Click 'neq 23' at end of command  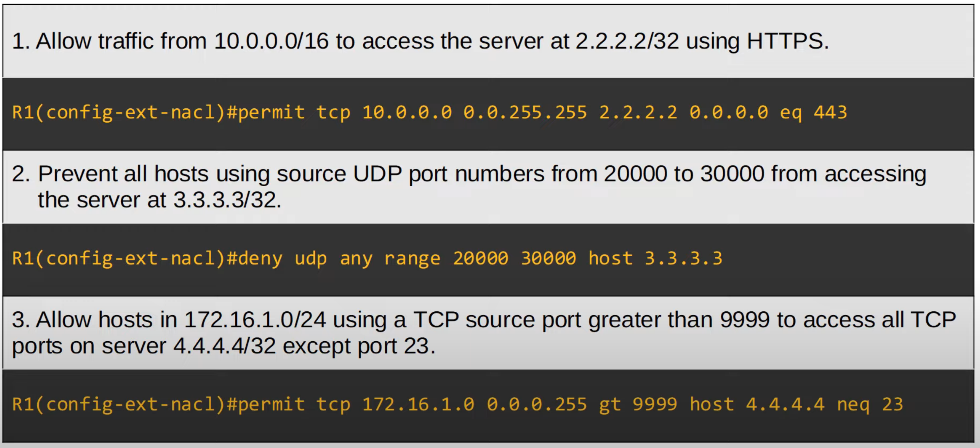870,405
